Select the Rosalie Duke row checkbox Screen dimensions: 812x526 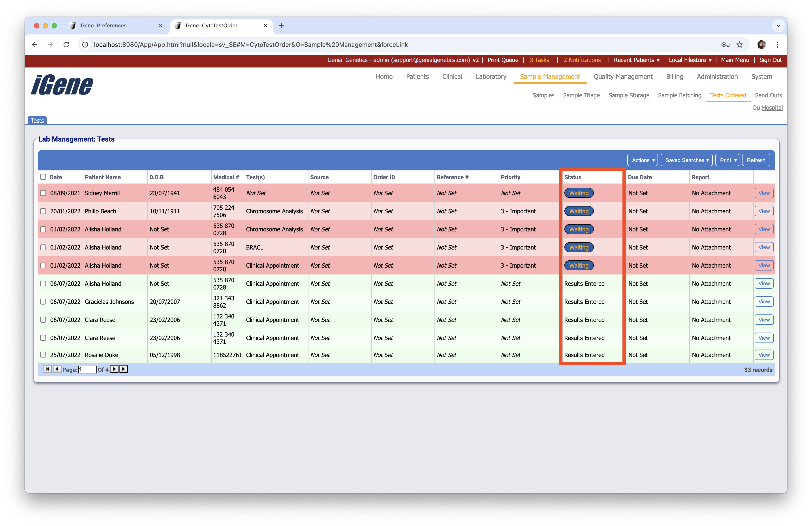point(43,355)
